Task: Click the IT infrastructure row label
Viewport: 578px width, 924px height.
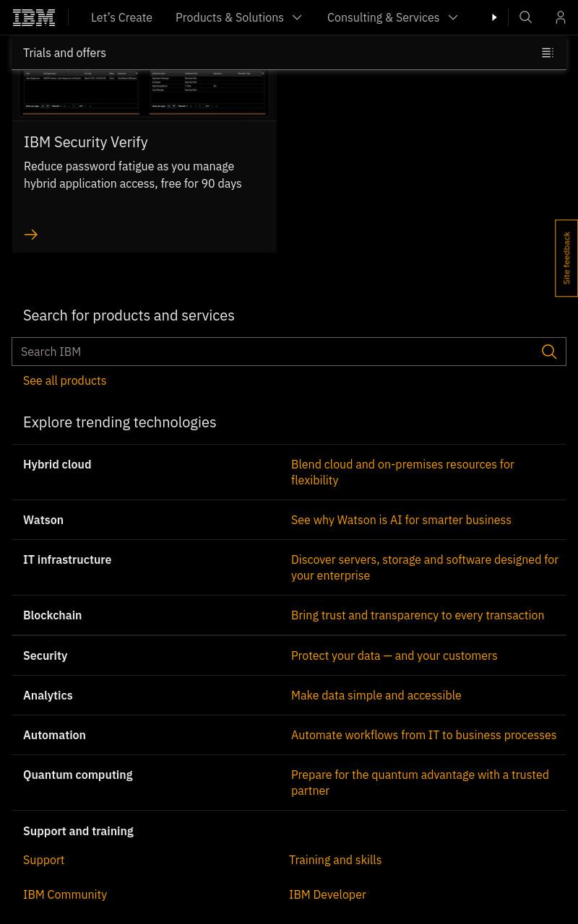Action: tap(67, 559)
